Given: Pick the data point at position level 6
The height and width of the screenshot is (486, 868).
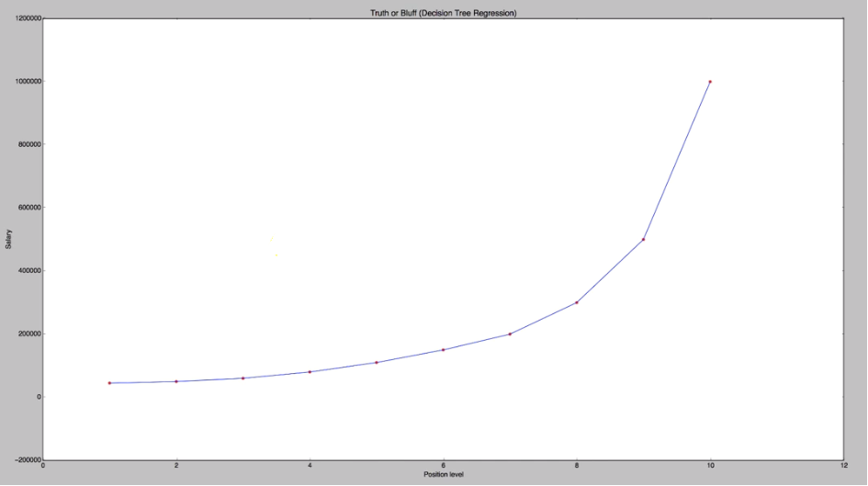Looking at the screenshot, I should click(443, 349).
